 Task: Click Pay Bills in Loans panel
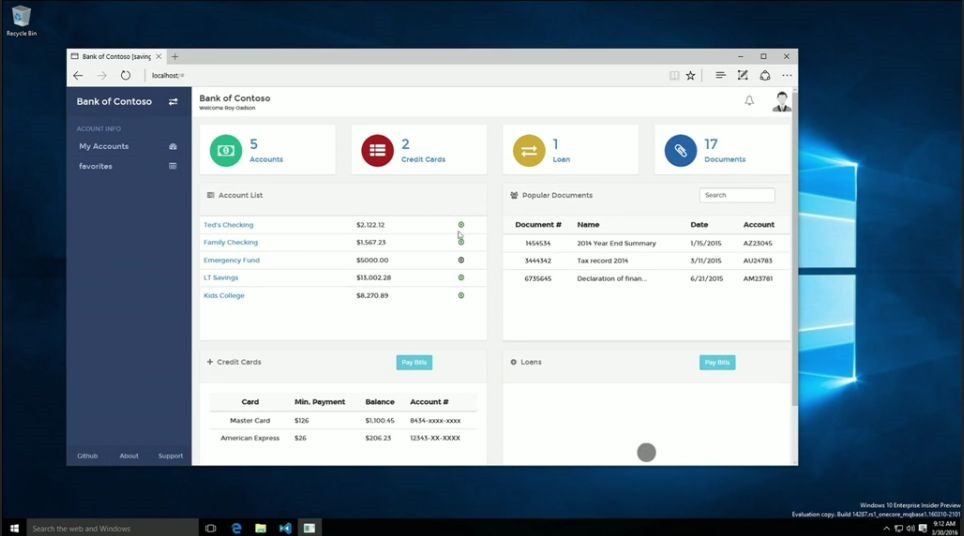click(717, 363)
